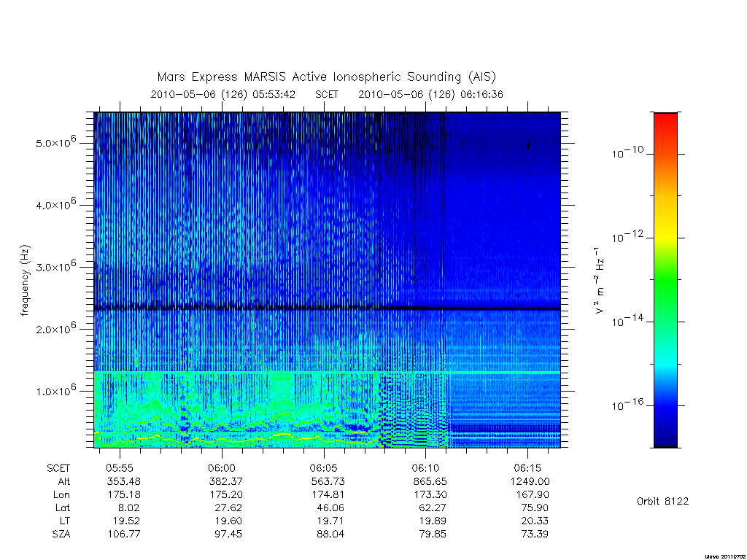Click the local time value '19.52'

[x=126, y=521]
